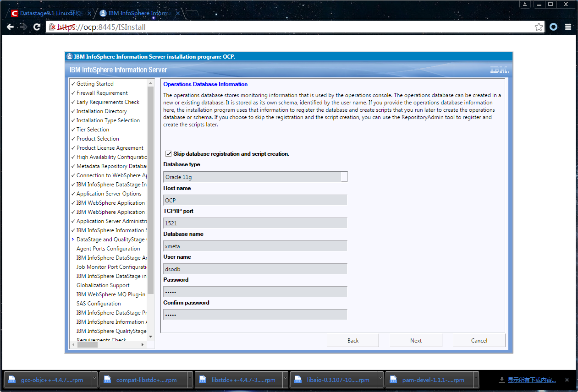Open gcc-objc++ download options arrow

[94, 380]
